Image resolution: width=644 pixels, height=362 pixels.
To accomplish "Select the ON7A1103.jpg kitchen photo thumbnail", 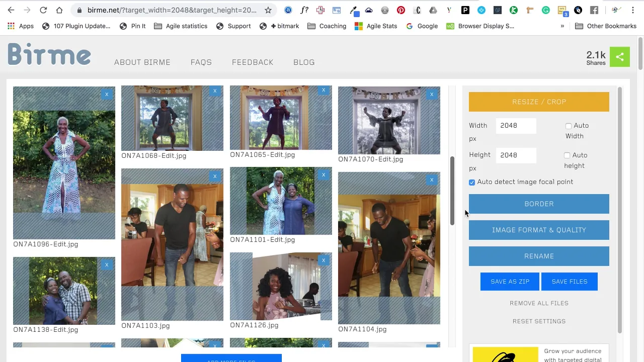I will point(172,244).
